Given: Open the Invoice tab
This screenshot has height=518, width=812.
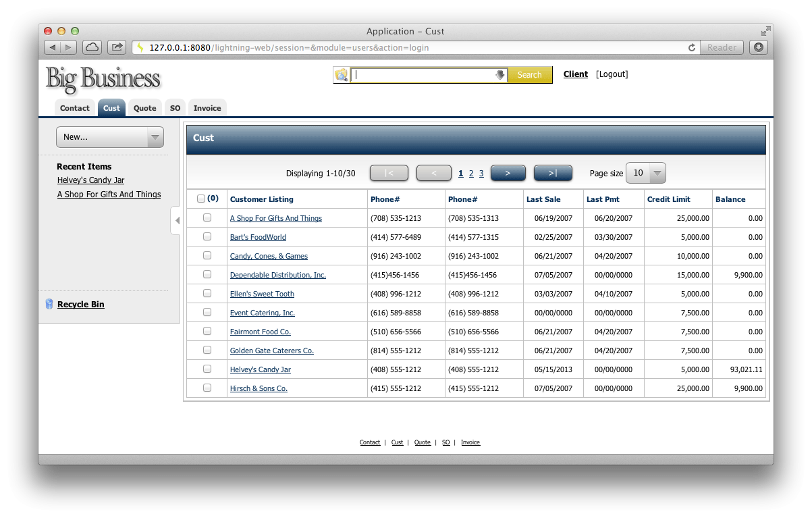Looking at the screenshot, I should pos(207,108).
